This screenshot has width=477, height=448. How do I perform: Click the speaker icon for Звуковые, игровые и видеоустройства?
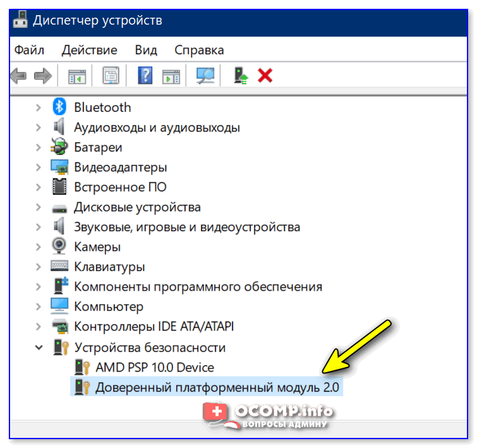pyautogui.click(x=59, y=226)
